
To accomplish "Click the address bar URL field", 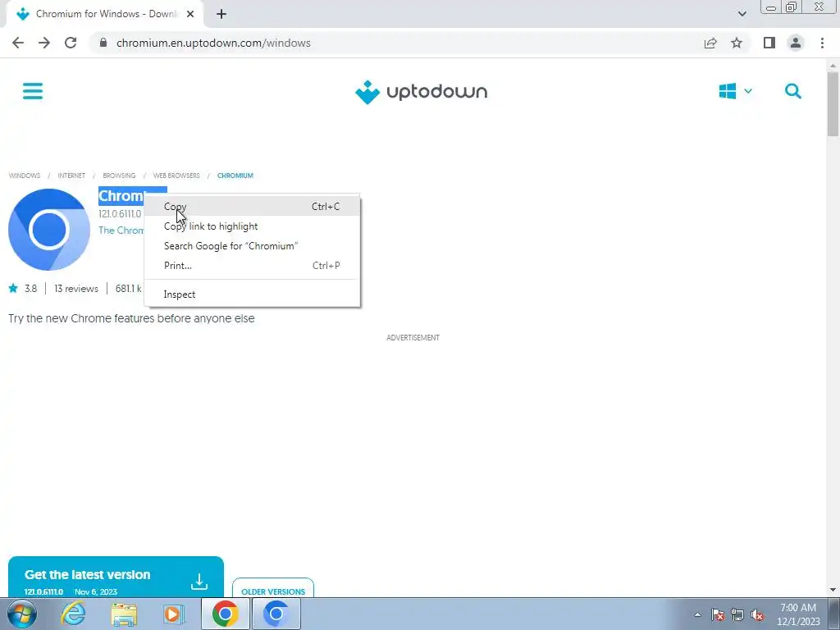I will [x=396, y=43].
